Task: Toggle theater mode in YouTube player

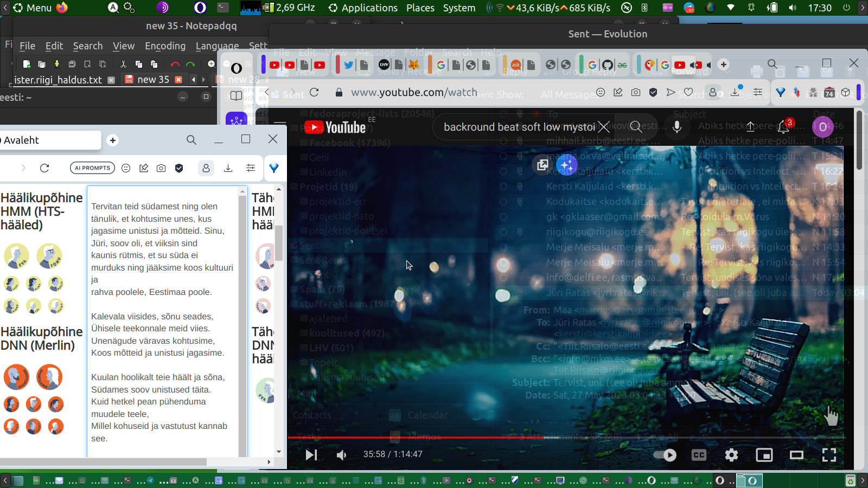Action: (796, 455)
